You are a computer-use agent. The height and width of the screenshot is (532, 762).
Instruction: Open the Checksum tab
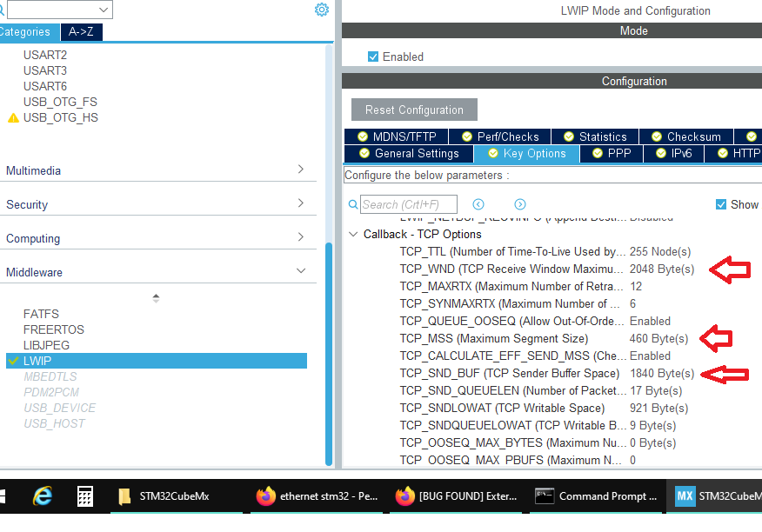tap(686, 136)
